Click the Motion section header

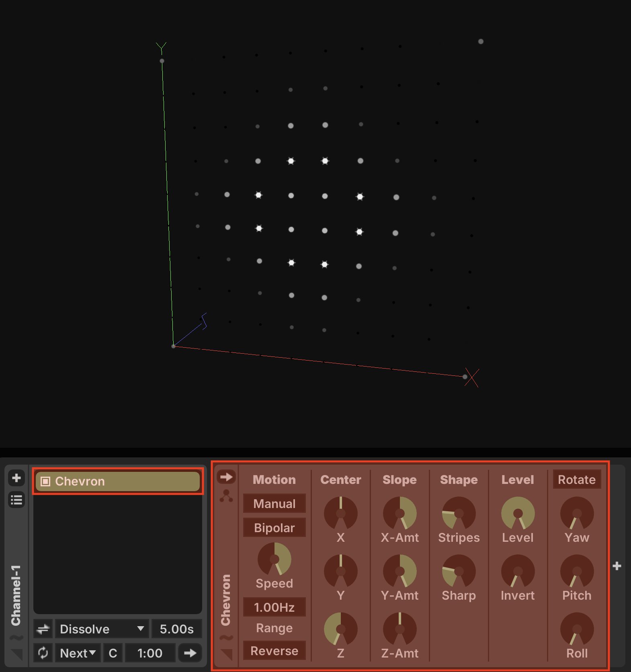[274, 479]
